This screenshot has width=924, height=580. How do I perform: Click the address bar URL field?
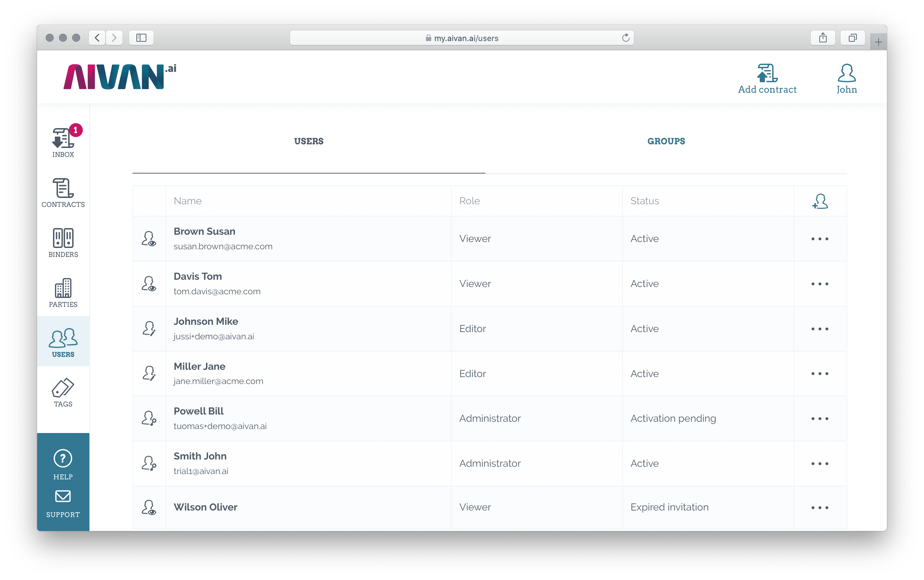(462, 38)
